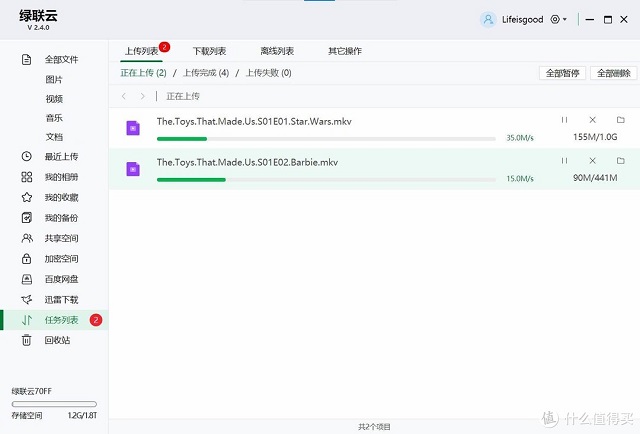
Task: Click the 90M/441M size value
Action: (x=595, y=178)
